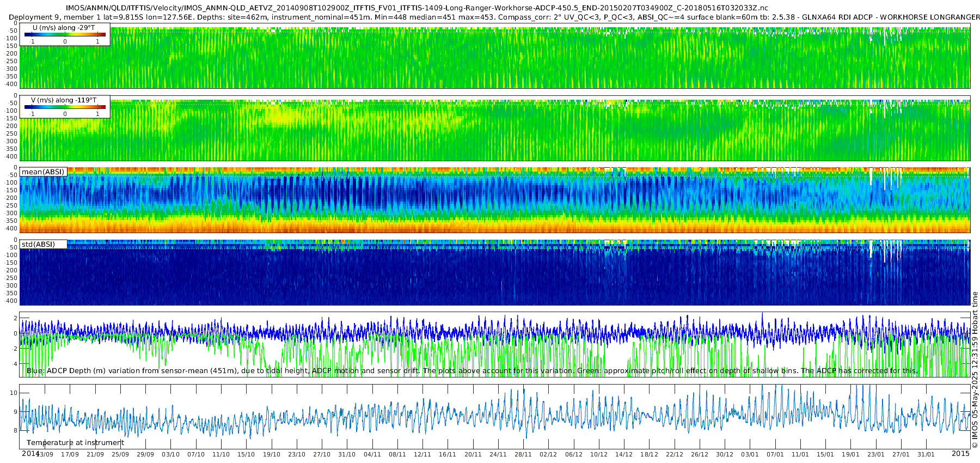This screenshot has width=980, height=463.
Task: Click the U velocity colorbar legend
Action: click(x=65, y=34)
